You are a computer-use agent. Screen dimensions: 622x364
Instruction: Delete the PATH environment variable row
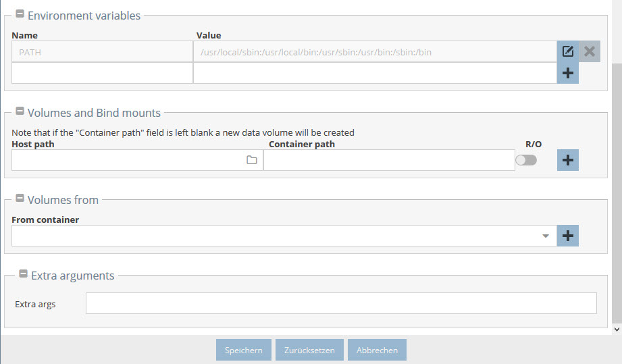point(590,51)
